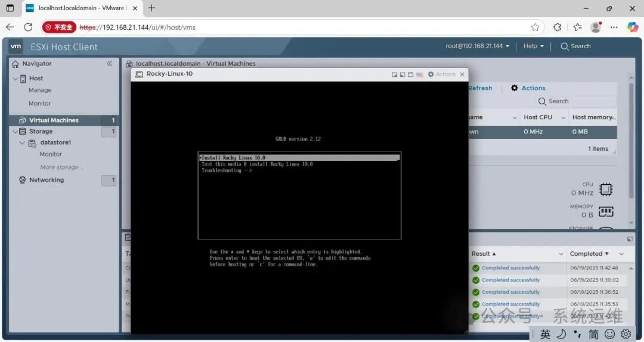This screenshot has height=342, width=644.
Task: Click the VM list vertical scrollbar
Action: coord(631,141)
